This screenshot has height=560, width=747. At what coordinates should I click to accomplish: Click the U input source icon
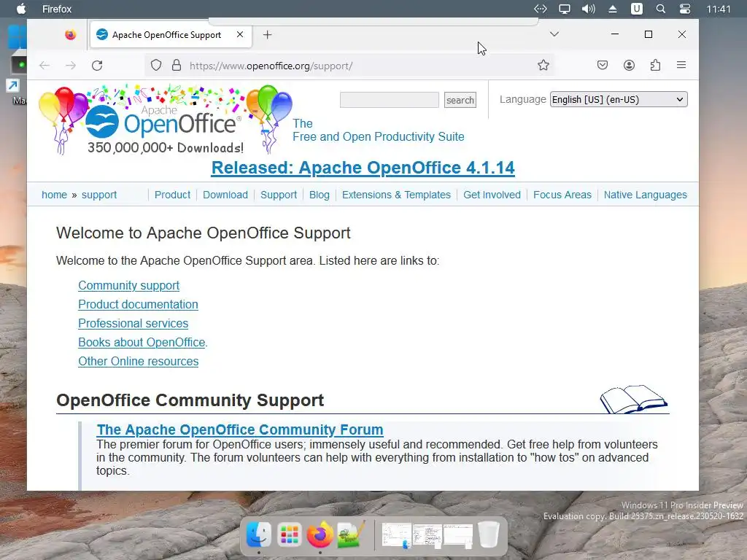636,9
